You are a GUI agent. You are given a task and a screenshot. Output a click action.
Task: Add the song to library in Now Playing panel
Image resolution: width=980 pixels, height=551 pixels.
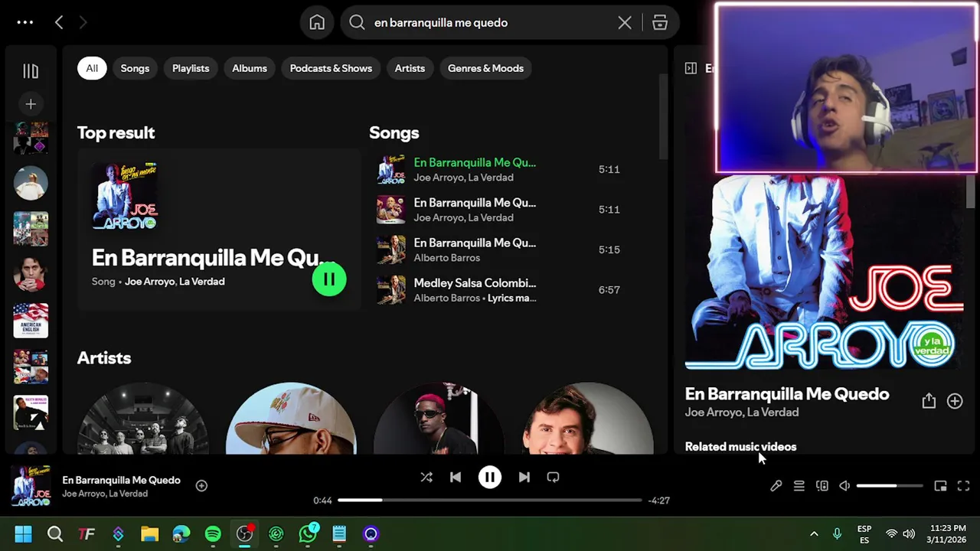coord(955,400)
